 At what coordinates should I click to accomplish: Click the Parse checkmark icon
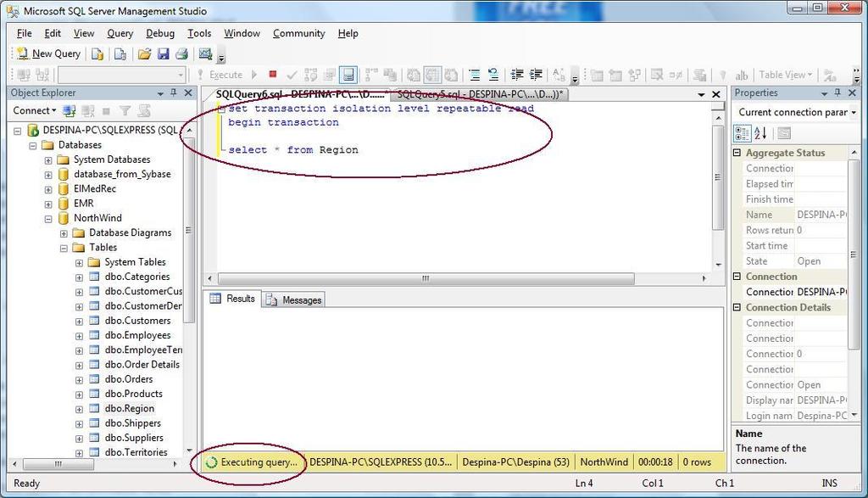[x=292, y=75]
